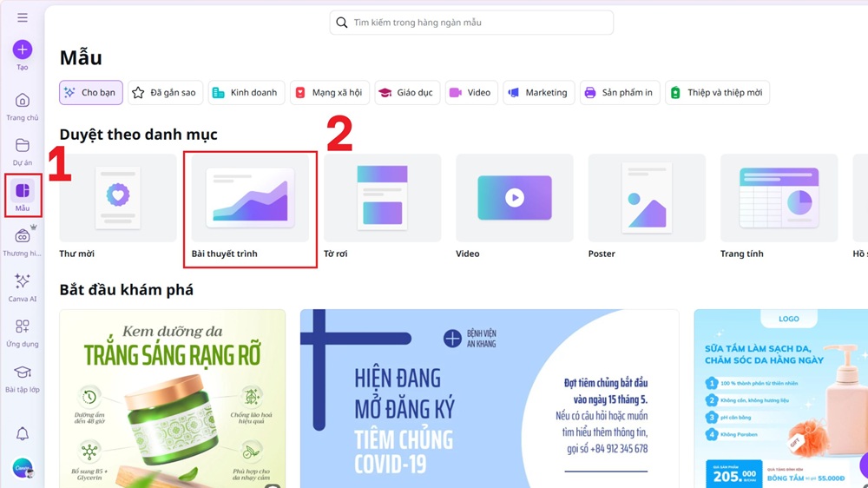Open the hamburger menu icon
Viewport: 868px width, 488px height.
(23, 17)
